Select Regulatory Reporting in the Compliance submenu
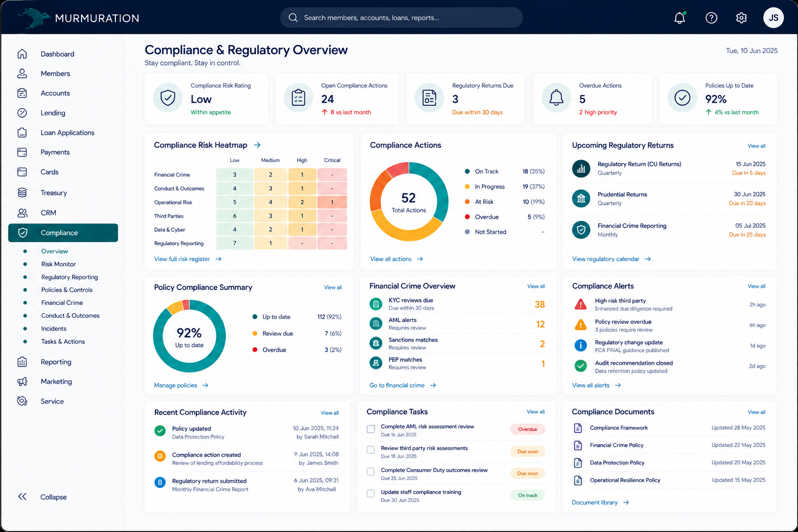This screenshot has width=798, height=532. point(70,277)
